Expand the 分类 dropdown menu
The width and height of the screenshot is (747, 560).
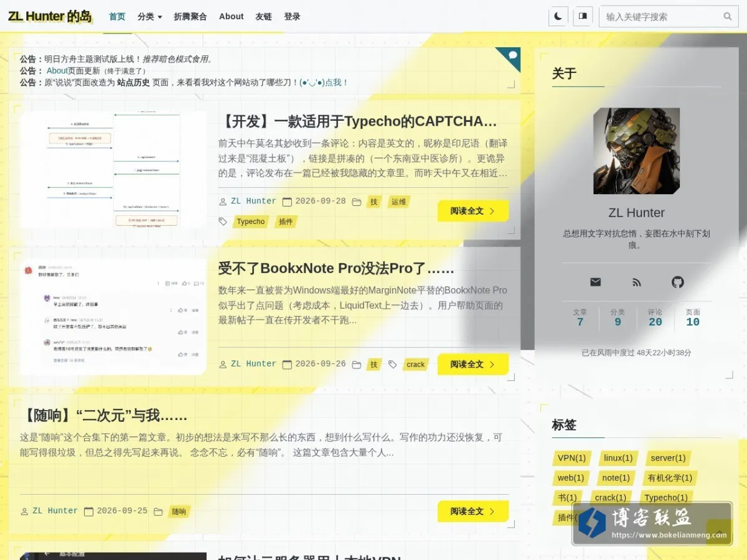pyautogui.click(x=149, y=17)
